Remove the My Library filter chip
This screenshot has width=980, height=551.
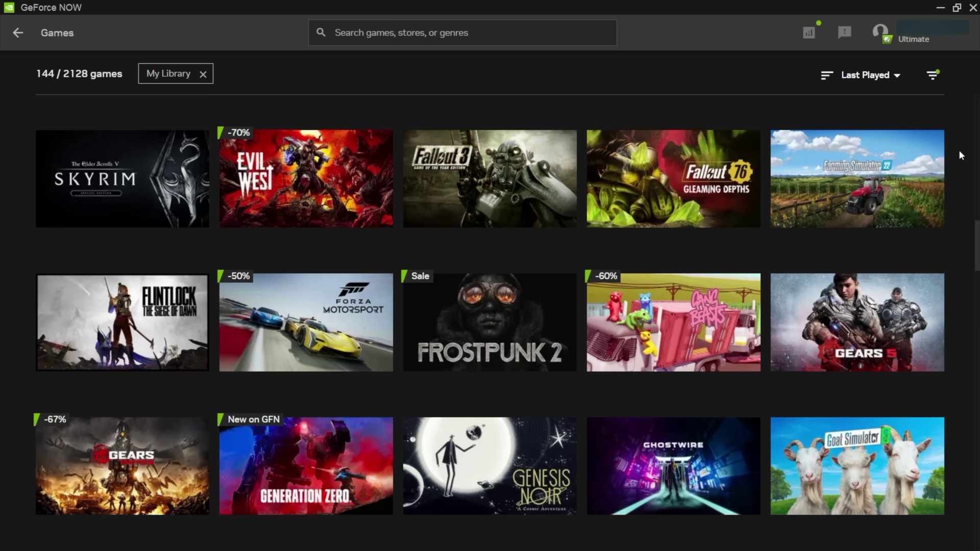click(203, 74)
